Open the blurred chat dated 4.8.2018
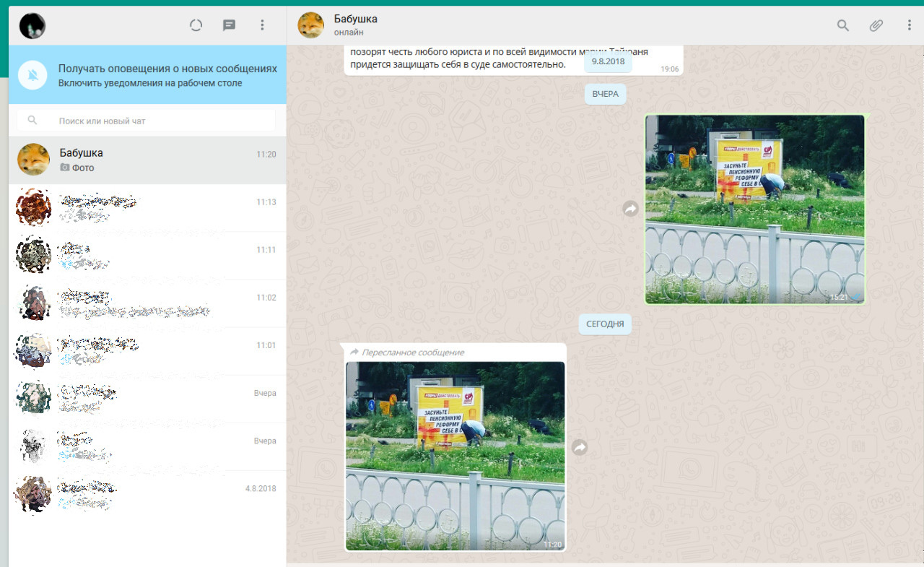This screenshot has width=924, height=567. click(x=147, y=494)
